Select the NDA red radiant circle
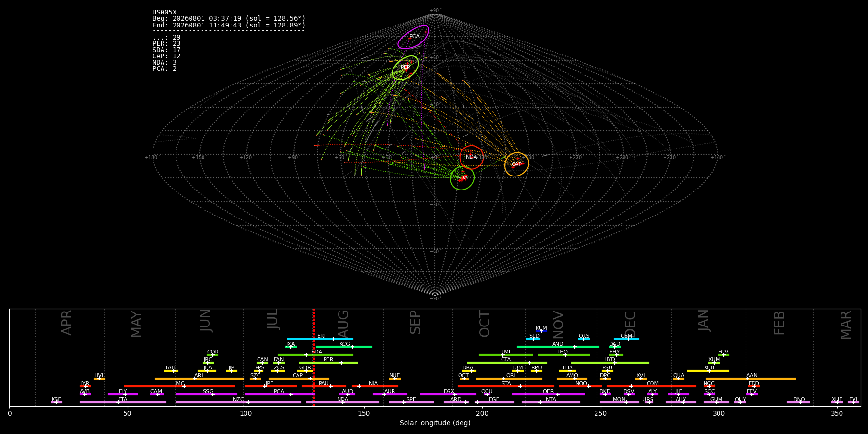The width and height of the screenshot is (868, 434). [x=472, y=157]
